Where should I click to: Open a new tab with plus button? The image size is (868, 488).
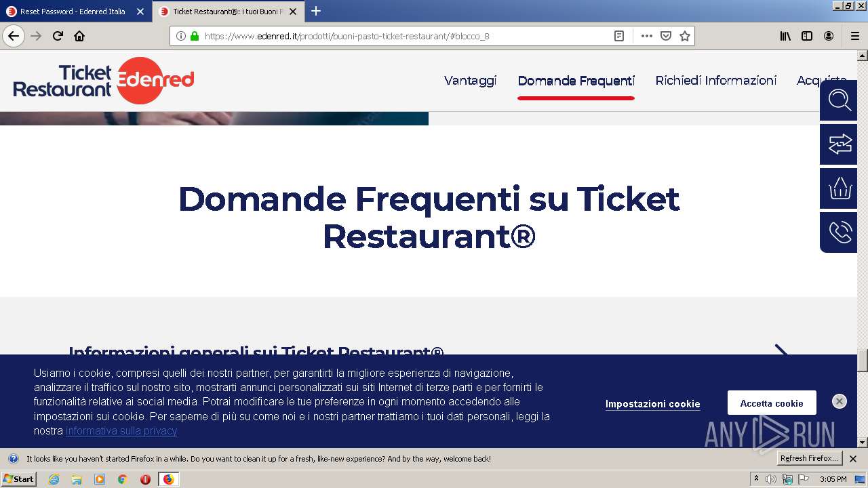tap(316, 11)
